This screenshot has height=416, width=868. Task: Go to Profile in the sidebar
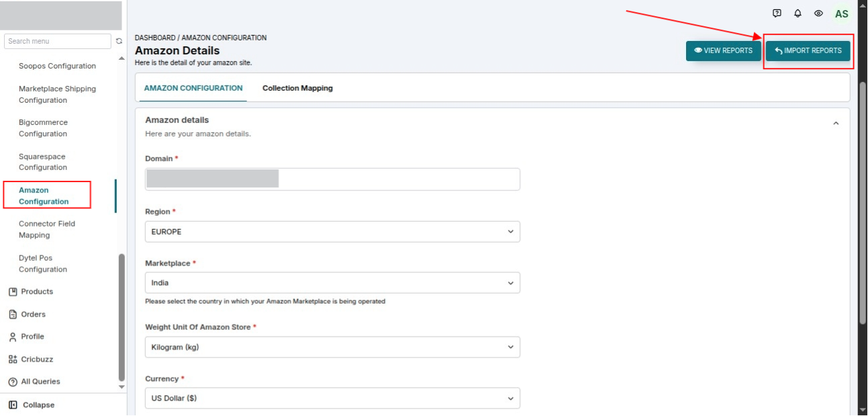[x=26, y=337]
